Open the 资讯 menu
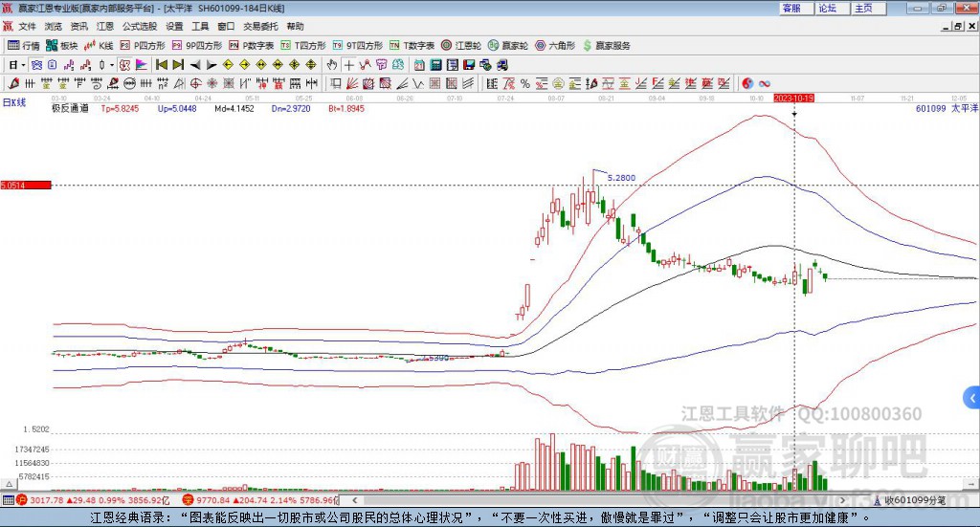The height and width of the screenshot is (527, 980). pos(78,26)
